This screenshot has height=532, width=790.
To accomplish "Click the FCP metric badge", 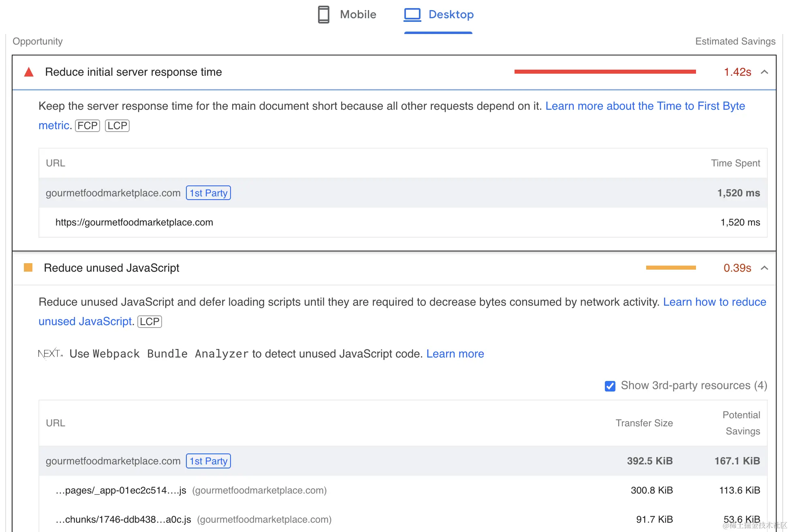I will point(87,126).
